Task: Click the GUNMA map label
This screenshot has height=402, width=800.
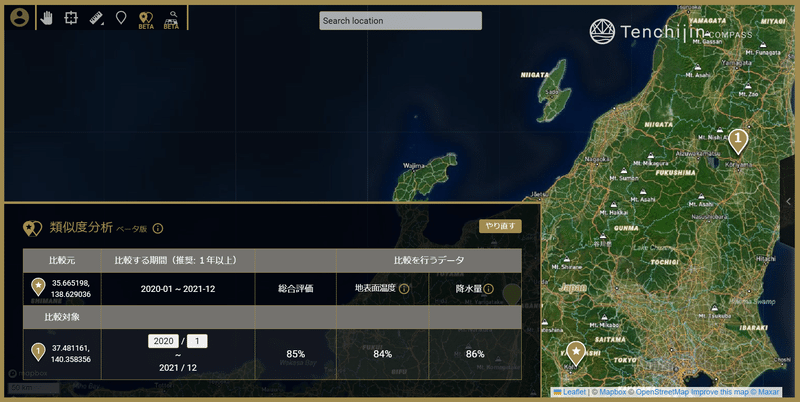Action: pos(627,228)
